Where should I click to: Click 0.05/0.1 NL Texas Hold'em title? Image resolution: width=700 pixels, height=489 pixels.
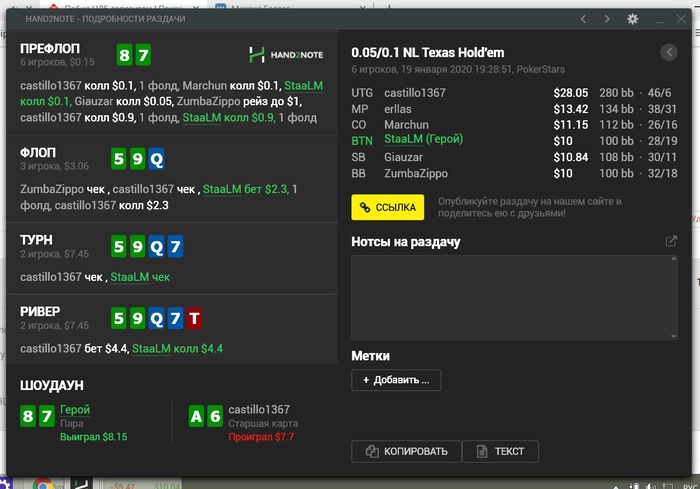(428, 53)
